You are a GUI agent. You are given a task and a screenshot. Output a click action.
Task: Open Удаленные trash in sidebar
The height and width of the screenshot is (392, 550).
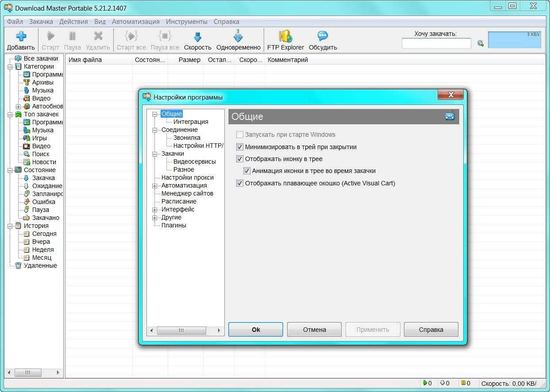[x=40, y=265]
